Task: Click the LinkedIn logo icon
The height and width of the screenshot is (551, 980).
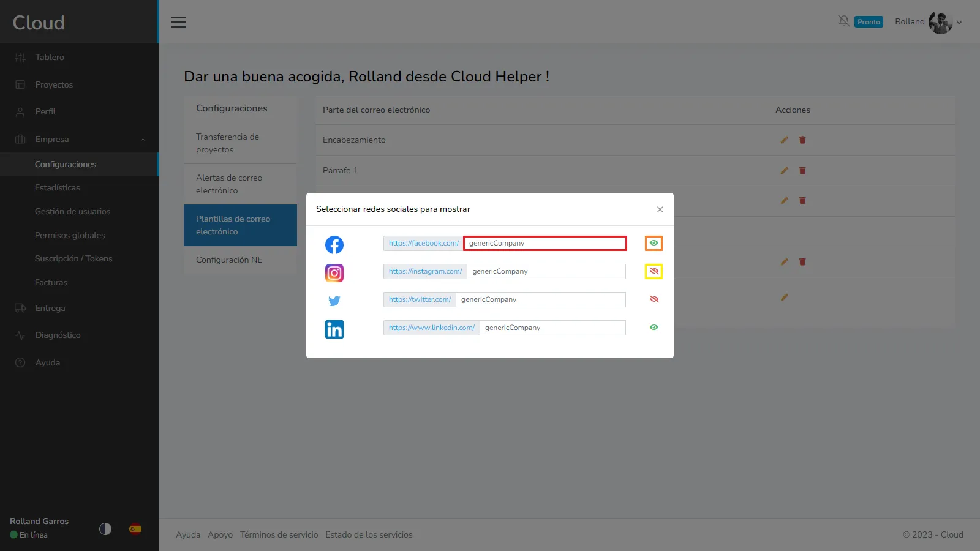Action: click(334, 329)
